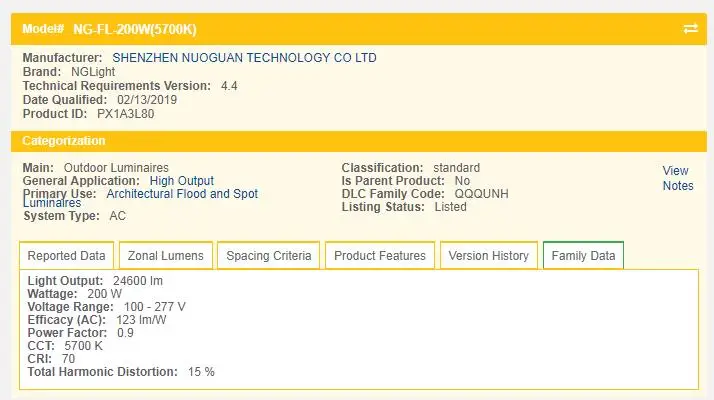
Task: Click the DLC Family Code QQQUNH
Action: 482,194
